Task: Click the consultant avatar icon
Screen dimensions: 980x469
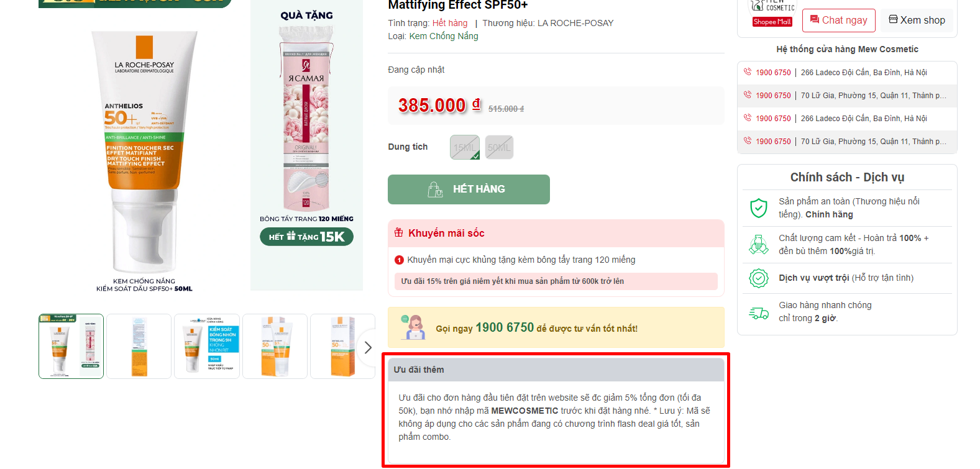Action: point(413,327)
